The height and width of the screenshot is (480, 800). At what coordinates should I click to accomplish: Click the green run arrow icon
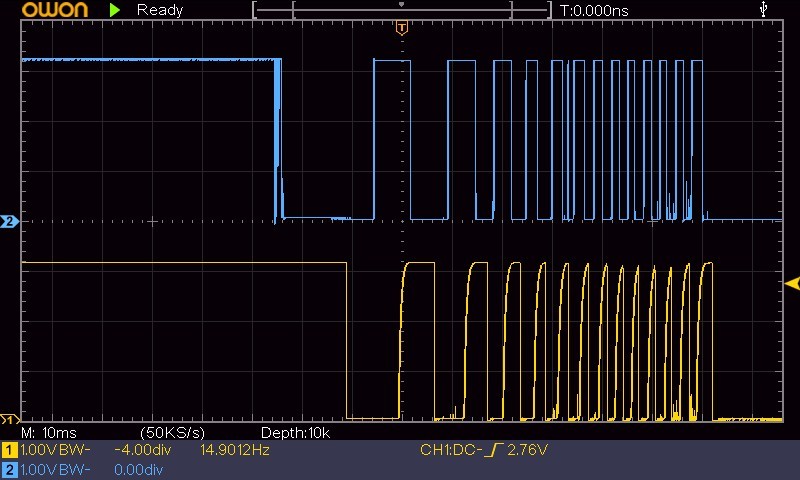[115, 10]
